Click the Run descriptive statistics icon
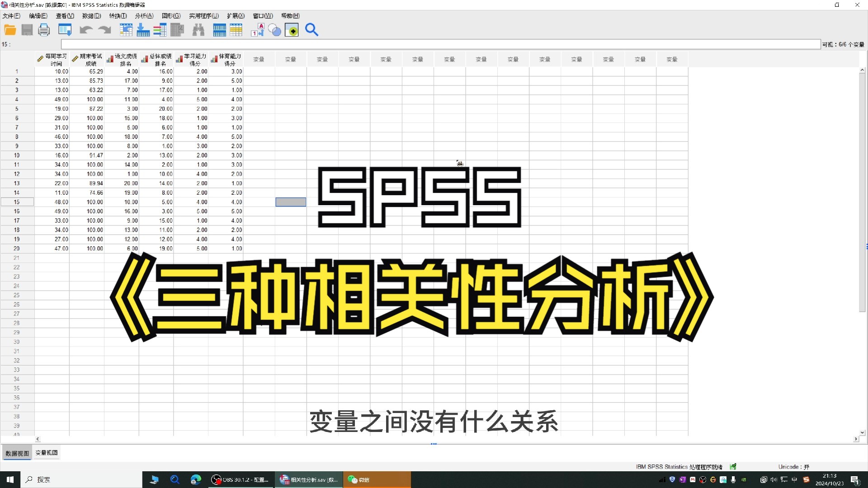Screen dimensions: 868x488 click(x=177, y=30)
